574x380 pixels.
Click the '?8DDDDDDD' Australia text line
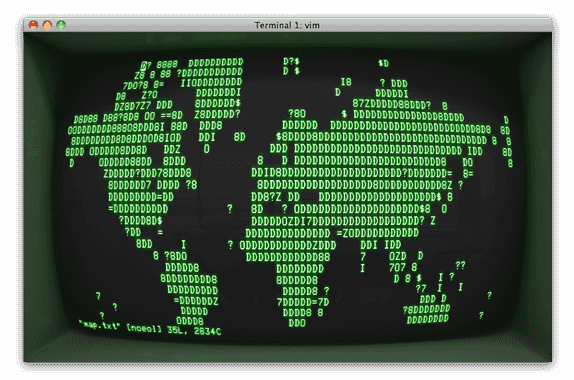tap(426, 309)
